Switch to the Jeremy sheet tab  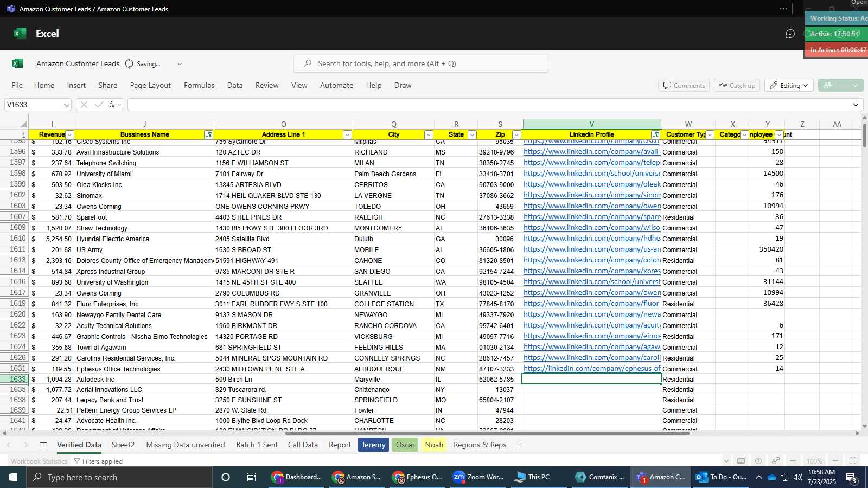[x=373, y=445]
